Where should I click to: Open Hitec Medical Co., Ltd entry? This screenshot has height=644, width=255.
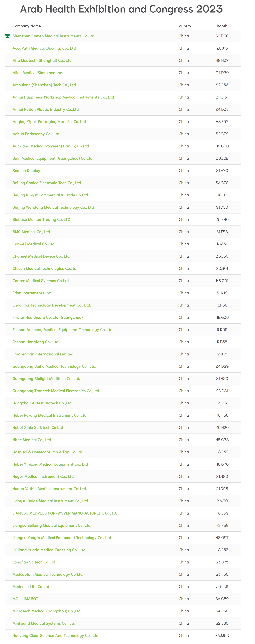tap(32, 440)
